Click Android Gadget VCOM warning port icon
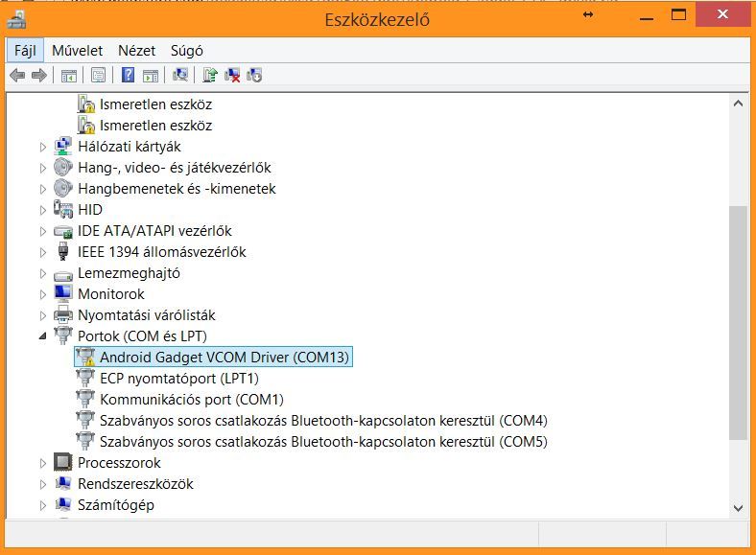The height and width of the screenshot is (555, 756). [85, 357]
